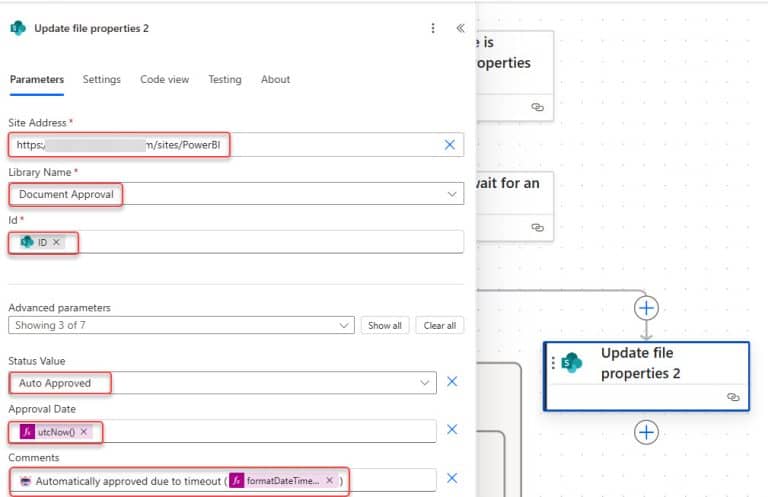This screenshot has height=497, width=768.
Task: Click the ID token SharePoint icon
Action: 27,242
